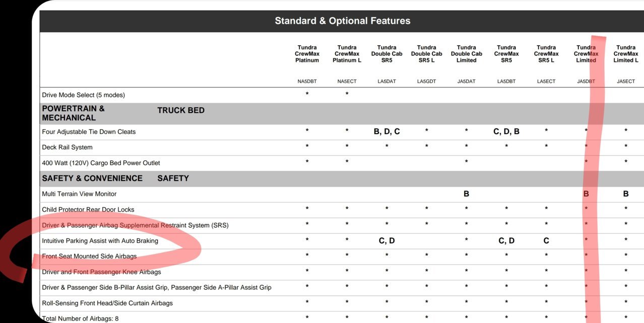Click Limited L asterisk for Cargo Power Outlet
Screen dimensions: 644x323
click(626, 162)
